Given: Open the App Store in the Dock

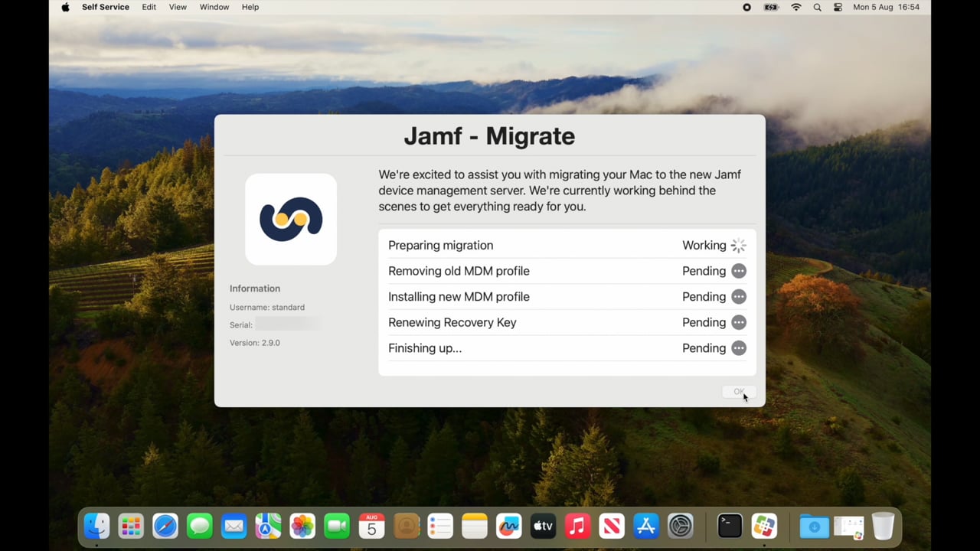Looking at the screenshot, I should (646, 526).
